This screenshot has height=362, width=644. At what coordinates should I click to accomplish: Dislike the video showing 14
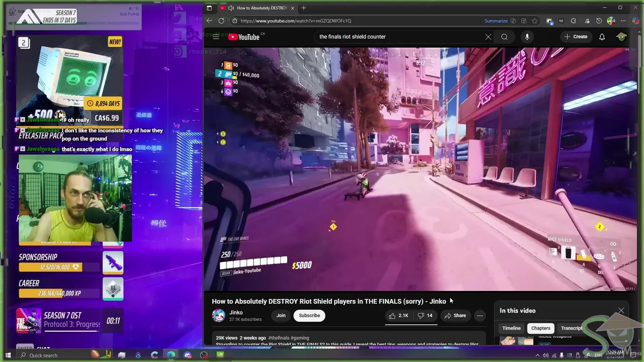click(x=425, y=316)
